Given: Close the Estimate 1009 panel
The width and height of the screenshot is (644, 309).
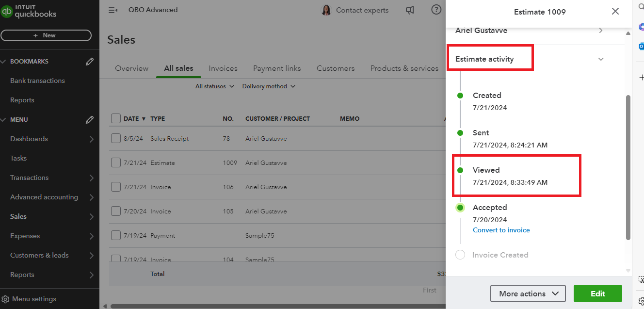Looking at the screenshot, I should (615, 11).
